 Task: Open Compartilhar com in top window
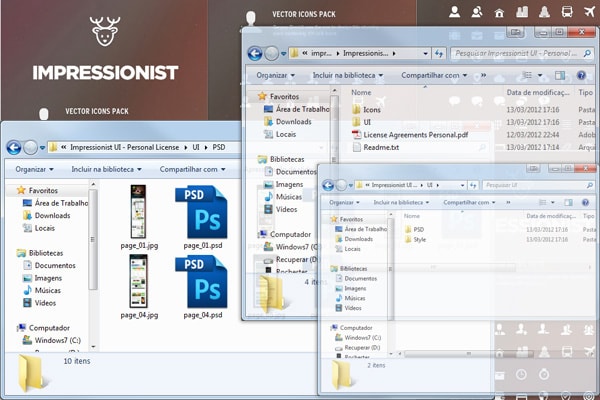pyautogui.click(x=434, y=75)
